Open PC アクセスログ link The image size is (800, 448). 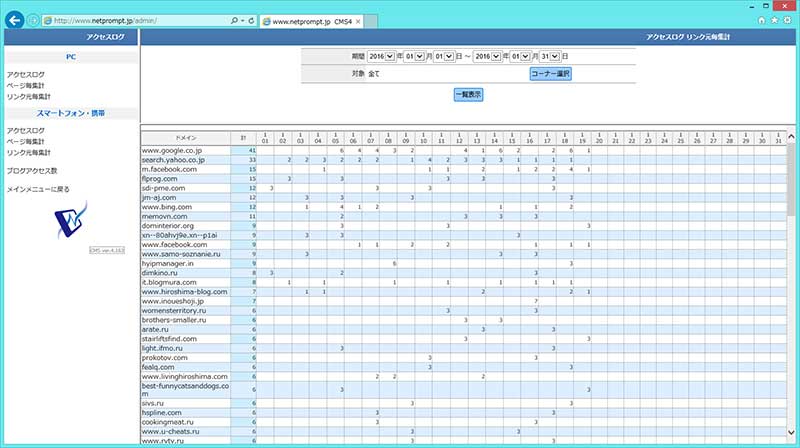[26, 74]
